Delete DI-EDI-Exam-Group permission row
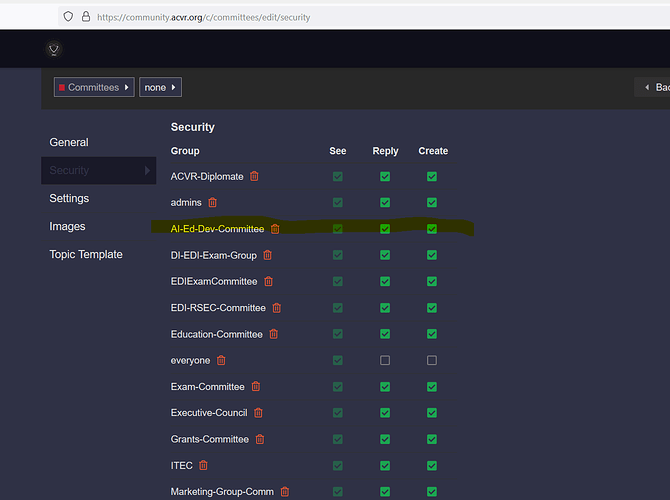This screenshot has width=670, height=500. pyautogui.click(x=267, y=255)
